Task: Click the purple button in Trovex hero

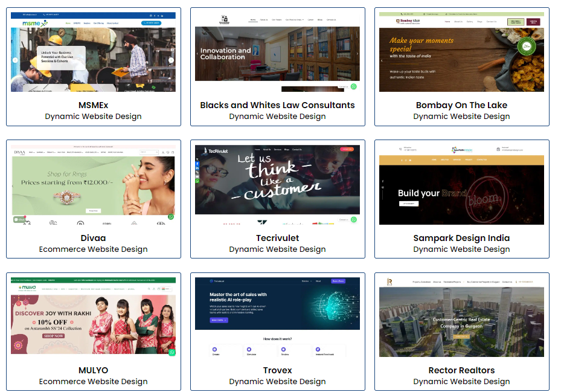Action: point(219,320)
